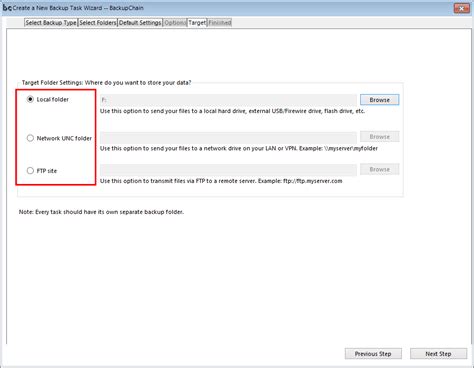This screenshot has width=474, height=368.
Task: Open the Finished tab
Action: [220, 23]
